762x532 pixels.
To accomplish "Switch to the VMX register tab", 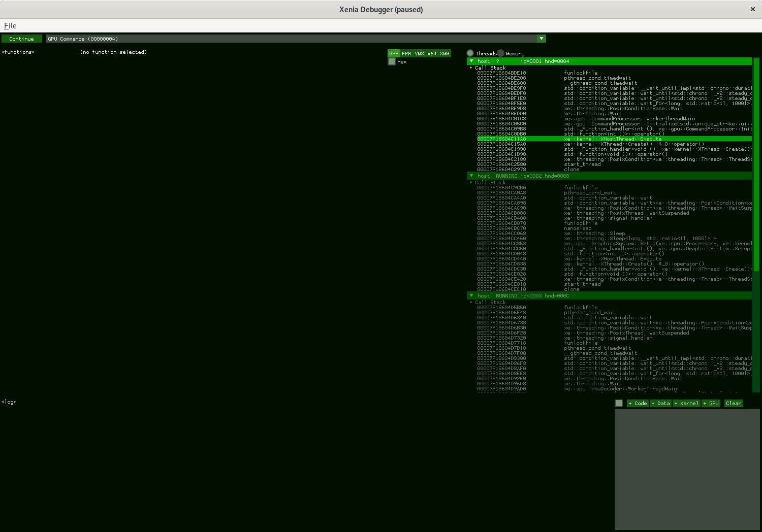I will [x=419, y=53].
